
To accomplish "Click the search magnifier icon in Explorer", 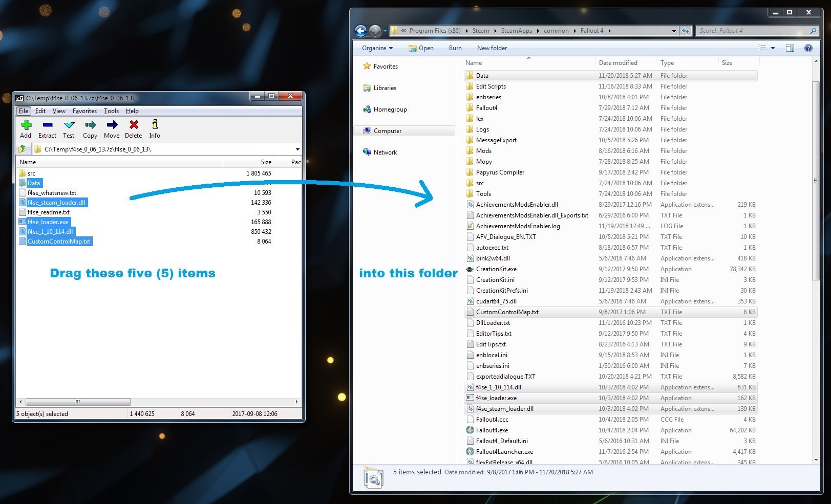I will [x=813, y=31].
